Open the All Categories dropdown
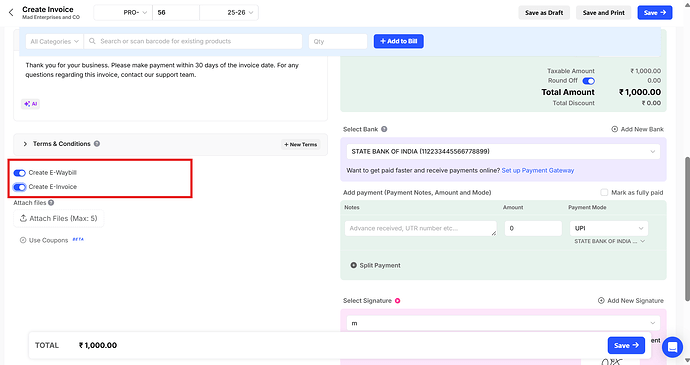This screenshot has width=690, height=365. (54, 41)
